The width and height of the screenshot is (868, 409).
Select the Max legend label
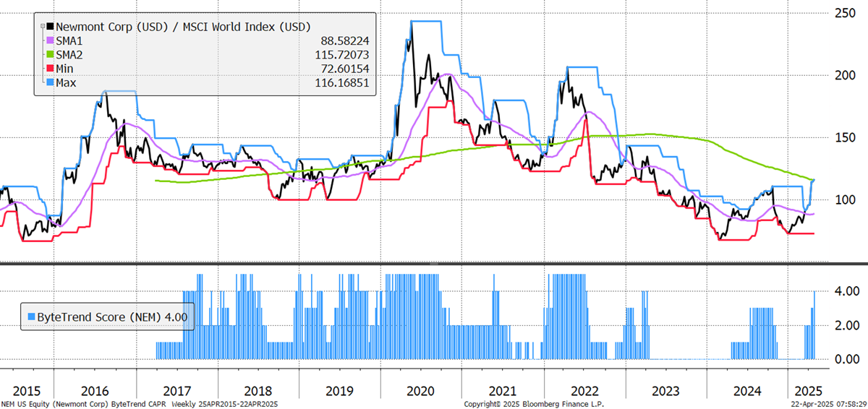66,82
